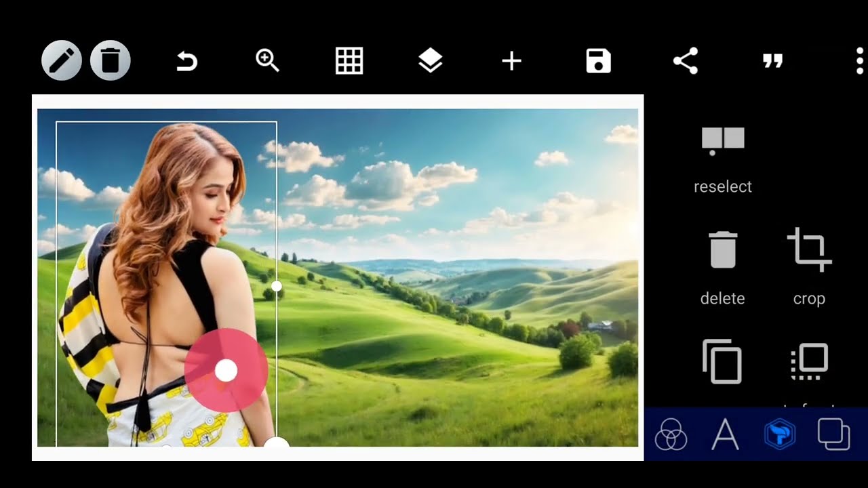This screenshot has width=868, height=488.
Task: Open the layers panel
Action: 431,62
